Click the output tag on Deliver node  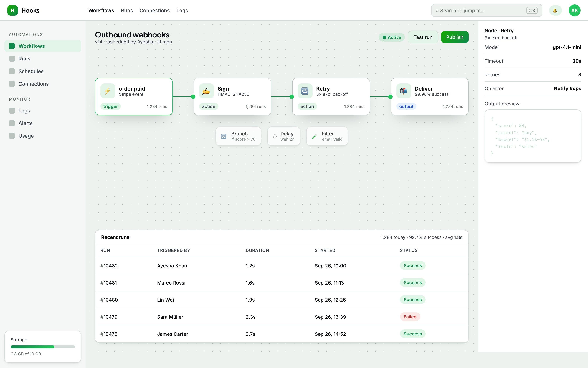tap(406, 106)
